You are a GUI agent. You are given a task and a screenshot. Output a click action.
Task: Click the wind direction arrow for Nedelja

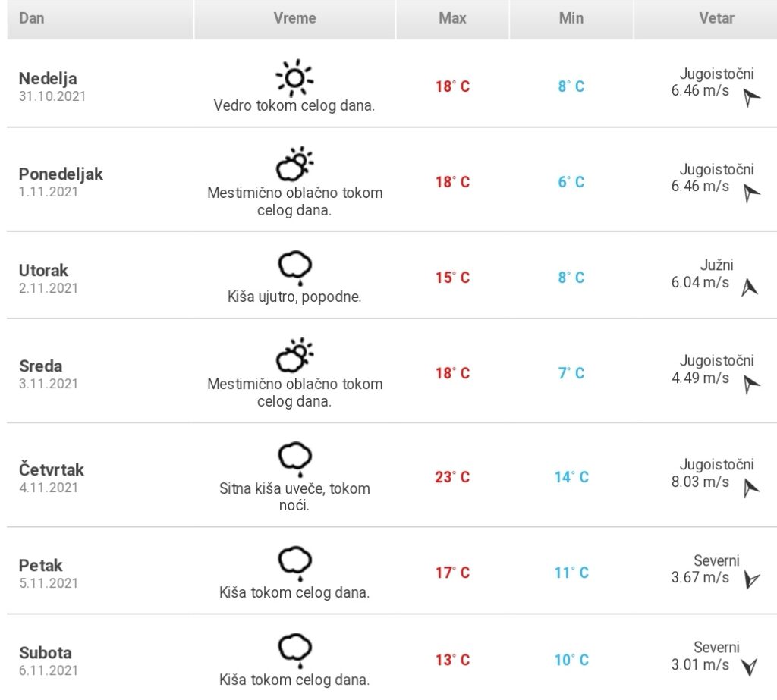(750, 97)
